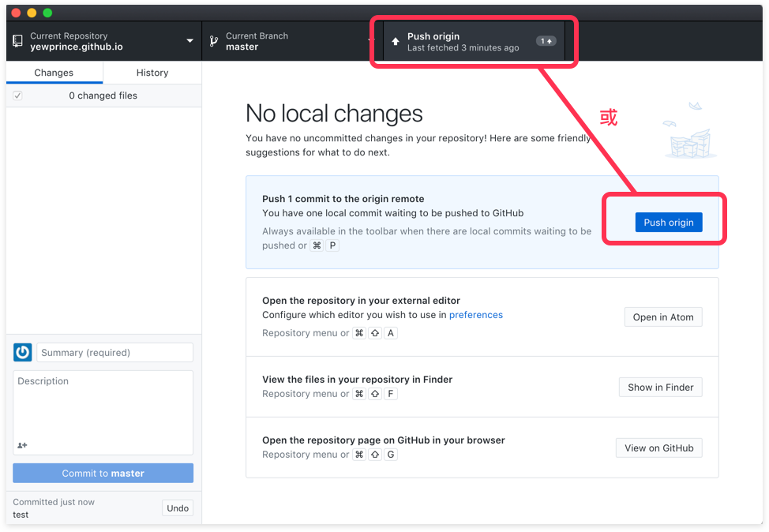Viewport: 769px width, 532px height.
Task: Click the 'test' commit message text
Action: (x=20, y=515)
